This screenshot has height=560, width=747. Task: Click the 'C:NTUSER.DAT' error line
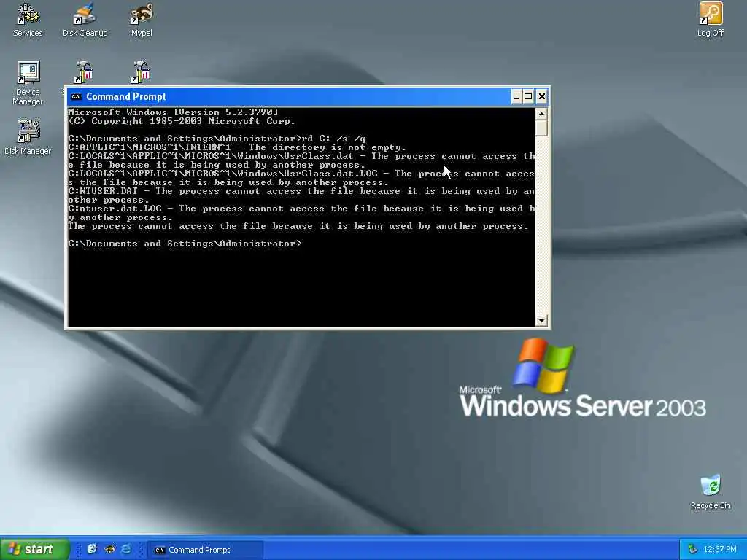pos(301,195)
